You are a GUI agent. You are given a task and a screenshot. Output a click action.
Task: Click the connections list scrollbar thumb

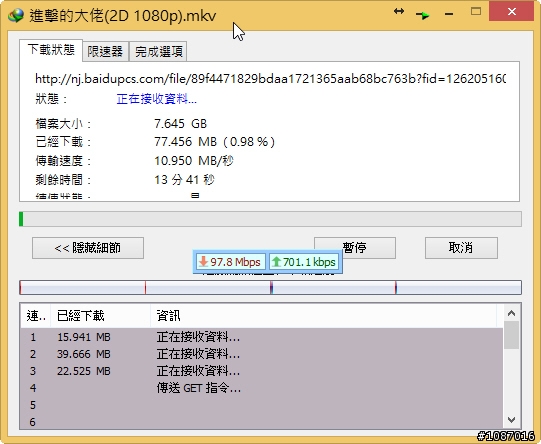click(x=511, y=335)
